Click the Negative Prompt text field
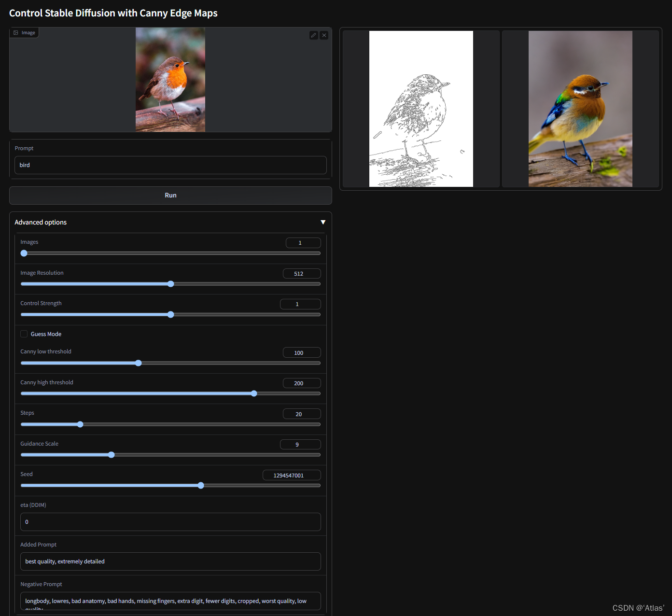 pyautogui.click(x=170, y=601)
